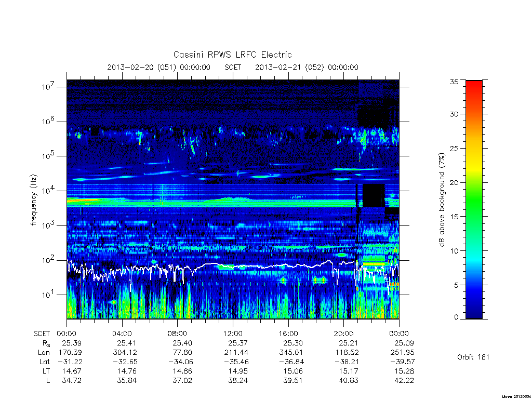Click the 'dB above background (7%)' label
This screenshot has width=532, height=399.
[x=442, y=200]
